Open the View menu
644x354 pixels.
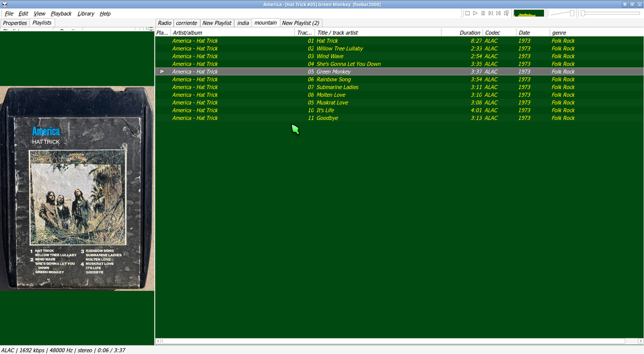coord(39,14)
